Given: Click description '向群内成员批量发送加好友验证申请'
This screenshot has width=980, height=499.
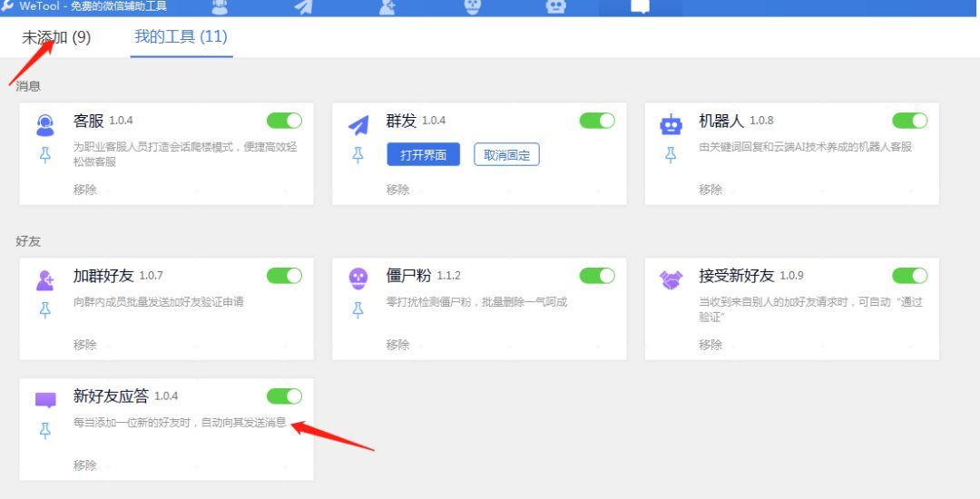Looking at the screenshot, I should (159, 302).
